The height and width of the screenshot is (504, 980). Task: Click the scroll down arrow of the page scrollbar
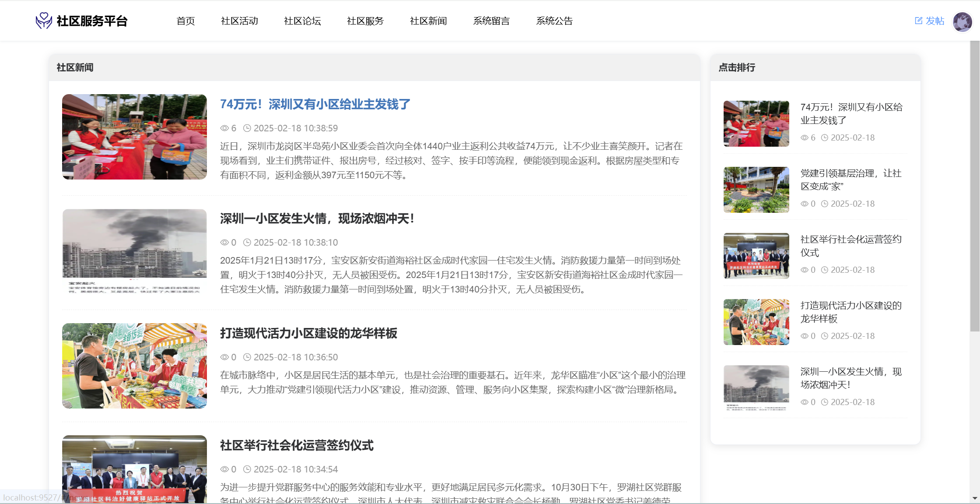[975, 498]
